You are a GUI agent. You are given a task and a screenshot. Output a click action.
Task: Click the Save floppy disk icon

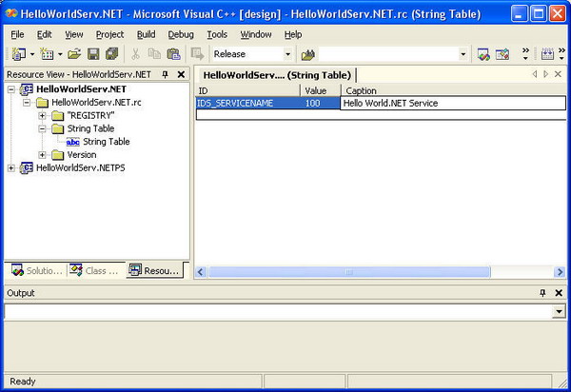point(93,54)
